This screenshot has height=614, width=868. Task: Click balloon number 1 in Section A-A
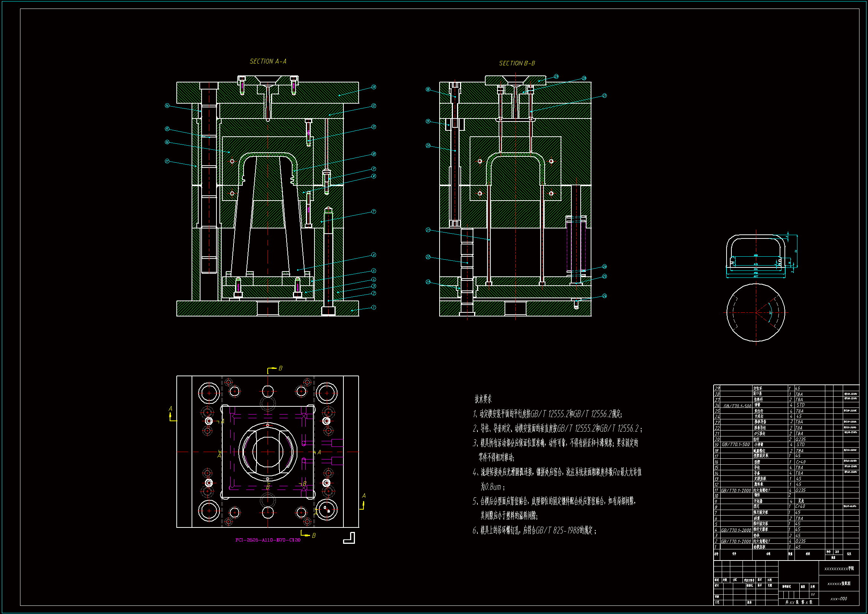[x=373, y=308]
